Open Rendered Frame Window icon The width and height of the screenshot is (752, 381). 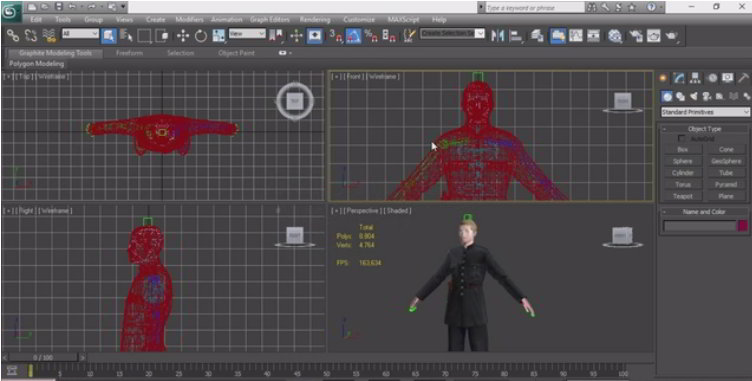point(654,36)
